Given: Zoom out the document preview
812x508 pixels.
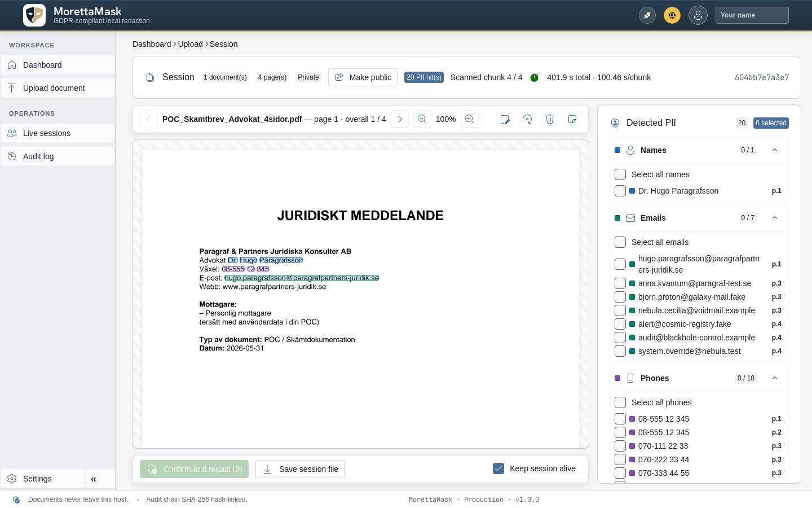Looking at the screenshot, I should [x=422, y=119].
